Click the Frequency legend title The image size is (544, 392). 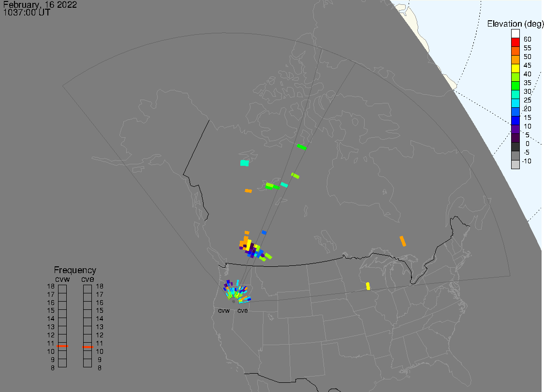point(75,270)
